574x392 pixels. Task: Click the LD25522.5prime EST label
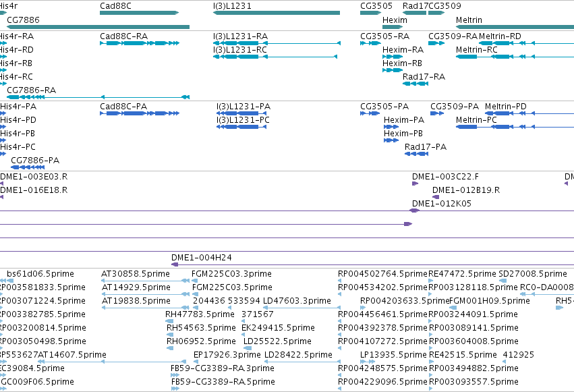tap(277, 341)
